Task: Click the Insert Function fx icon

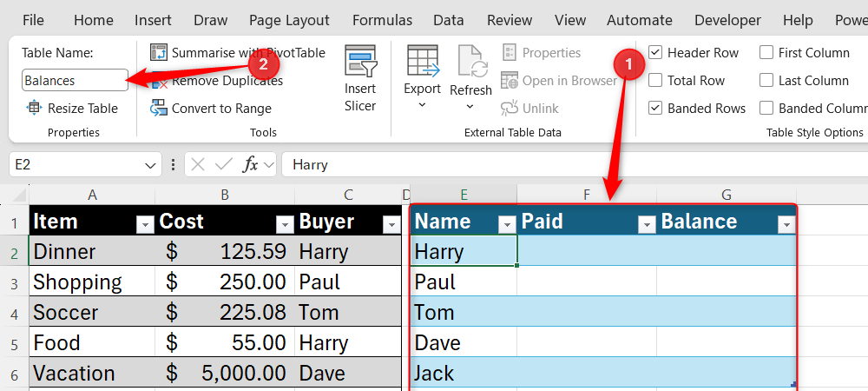Action: (x=251, y=164)
